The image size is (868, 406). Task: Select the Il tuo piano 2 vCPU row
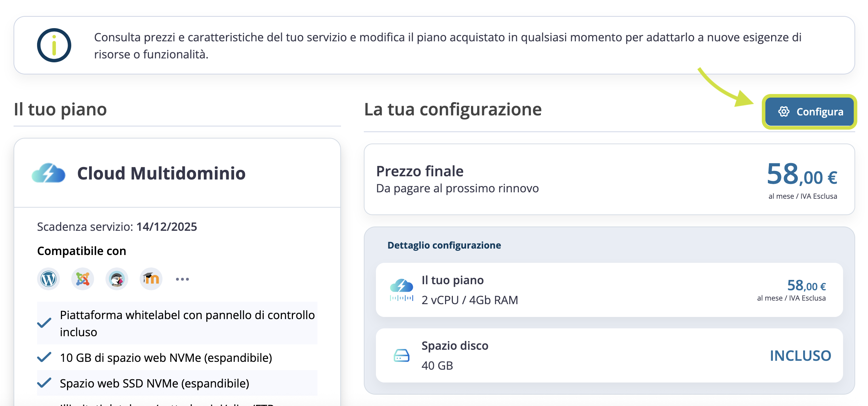[609, 290]
